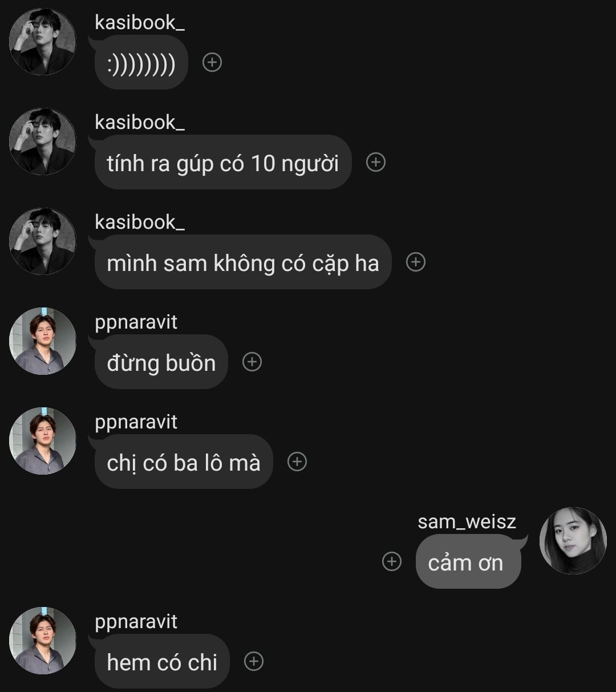This screenshot has width=616, height=692.
Task: Click ppnaravit avatar beside "hem có chi"
Action: [43, 641]
